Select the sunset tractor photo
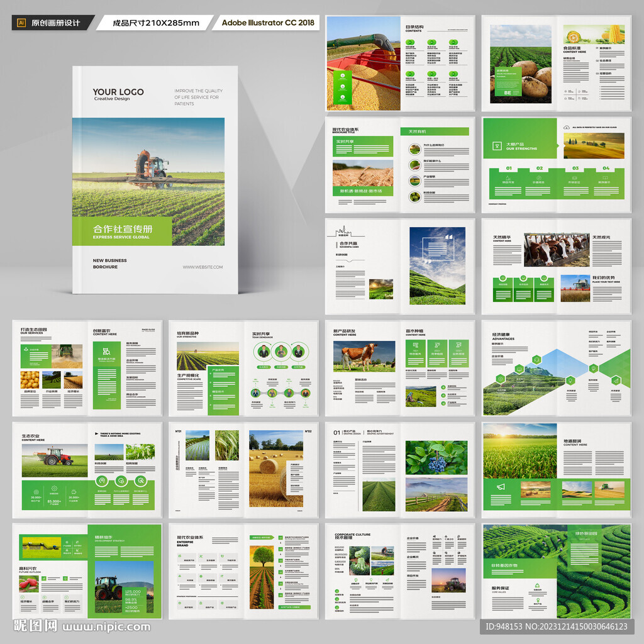Viewport: 644px width, 644px height. tap(448, 580)
